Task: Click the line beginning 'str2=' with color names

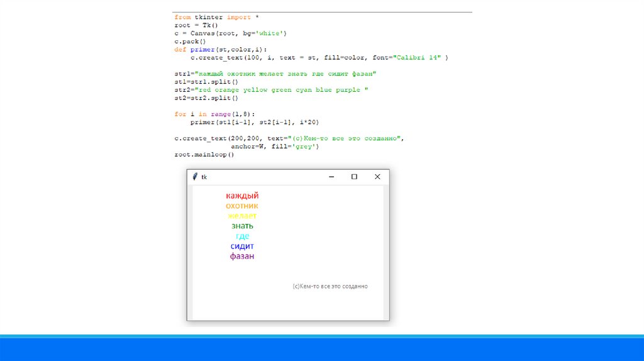Action: (271, 90)
